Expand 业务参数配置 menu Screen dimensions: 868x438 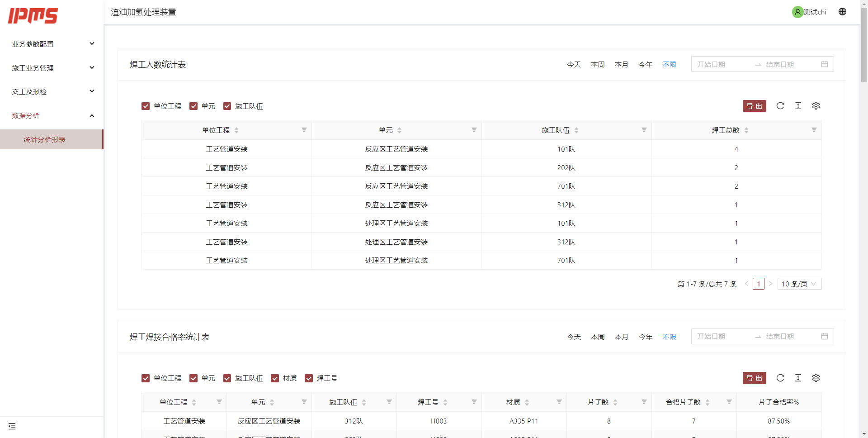pos(52,44)
